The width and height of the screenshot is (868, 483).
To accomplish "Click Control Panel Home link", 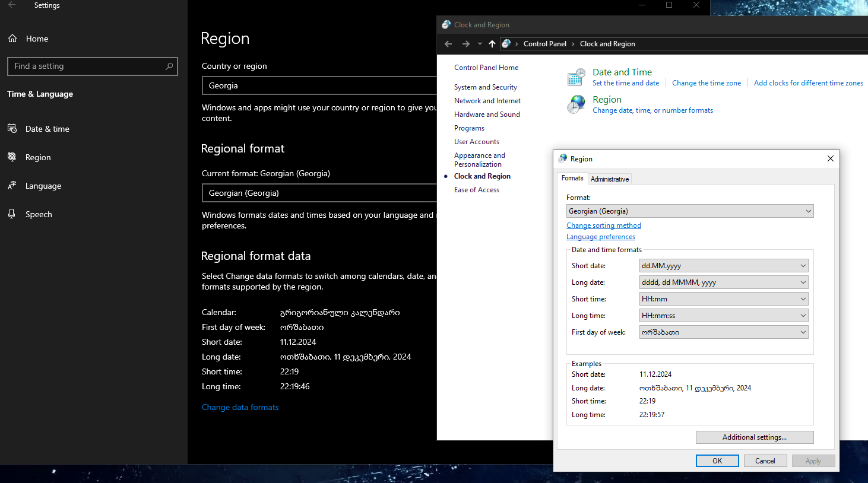I will coord(486,68).
